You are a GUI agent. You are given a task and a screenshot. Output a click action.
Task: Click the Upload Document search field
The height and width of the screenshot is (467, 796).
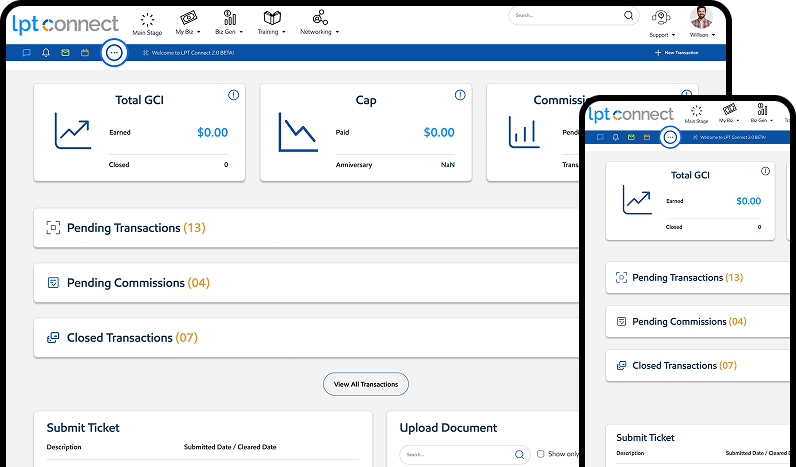(x=457, y=455)
